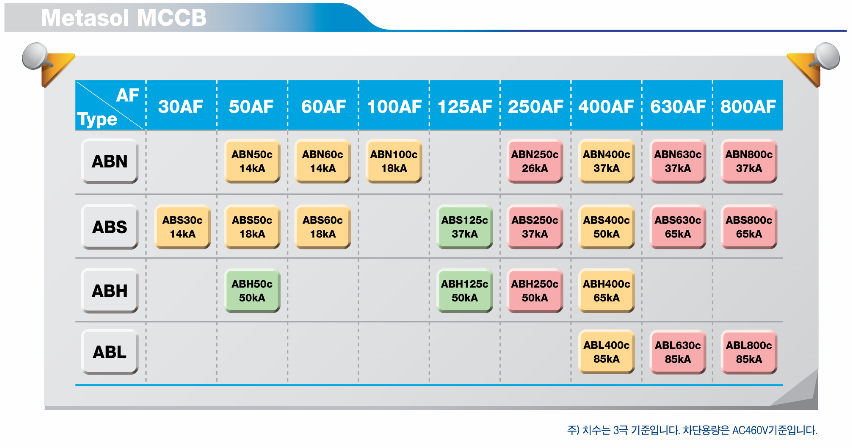
Task: Choose the ABH400c 65kA tile
Action: tap(606, 291)
